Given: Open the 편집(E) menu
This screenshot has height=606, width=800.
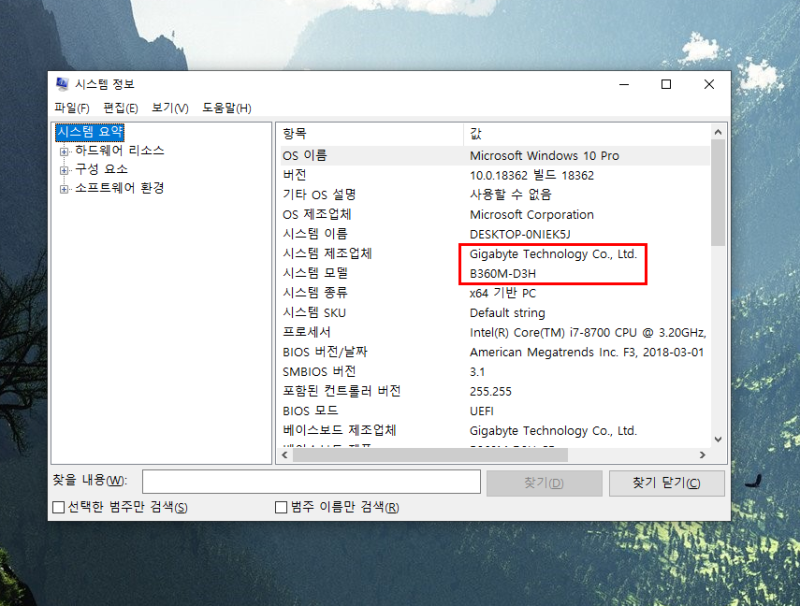Looking at the screenshot, I should (120, 108).
